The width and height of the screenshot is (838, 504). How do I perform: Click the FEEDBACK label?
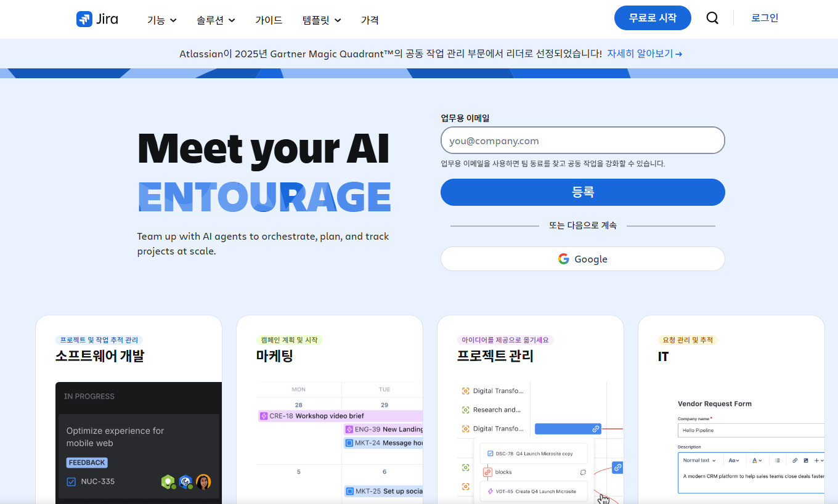coord(87,463)
